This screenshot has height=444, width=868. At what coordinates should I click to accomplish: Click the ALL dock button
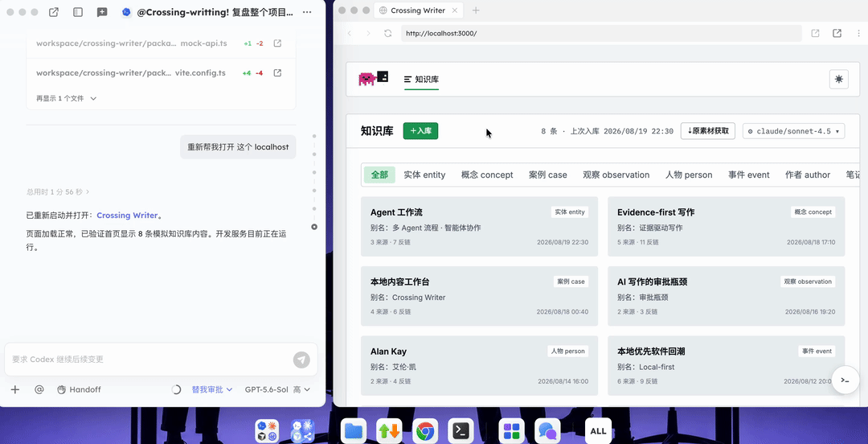599,430
